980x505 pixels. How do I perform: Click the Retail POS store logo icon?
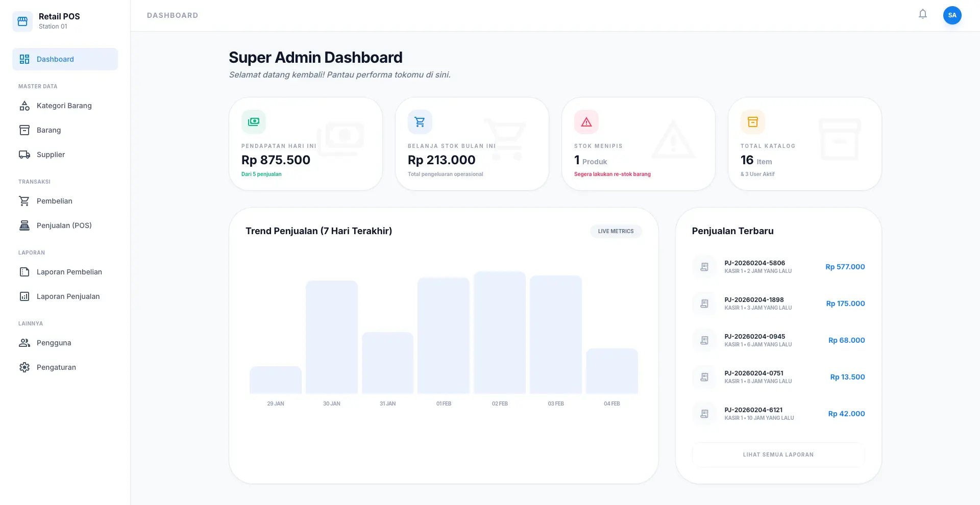coord(22,21)
